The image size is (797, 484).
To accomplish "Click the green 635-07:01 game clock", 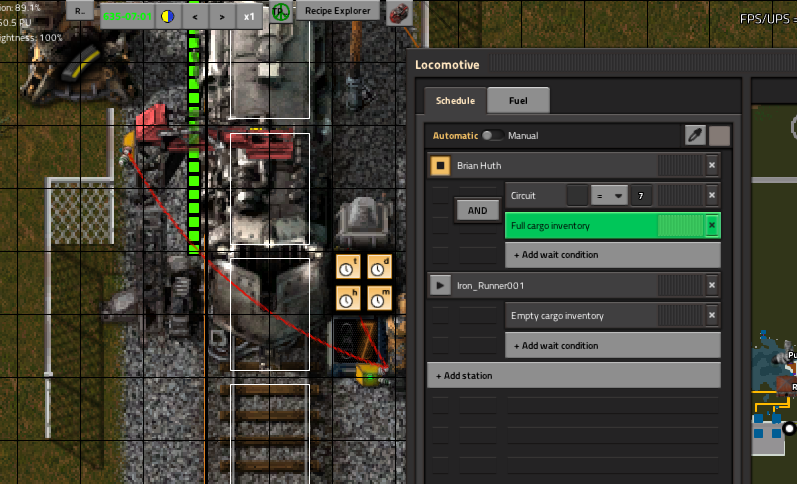I will pyautogui.click(x=127, y=16).
